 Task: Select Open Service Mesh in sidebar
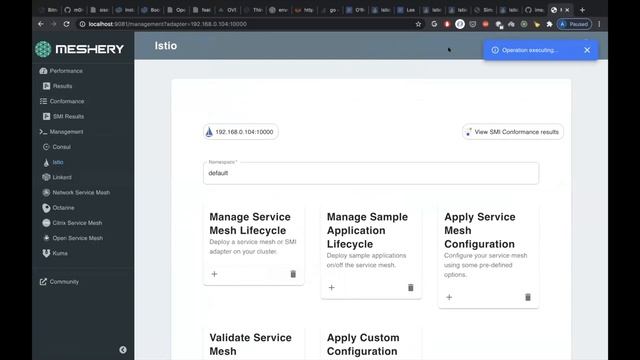tap(78, 238)
